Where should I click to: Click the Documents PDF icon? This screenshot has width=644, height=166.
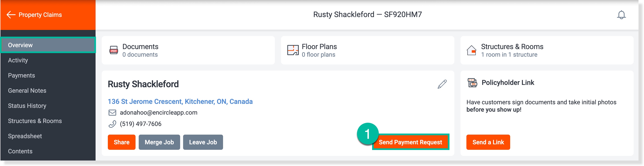tap(114, 50)
